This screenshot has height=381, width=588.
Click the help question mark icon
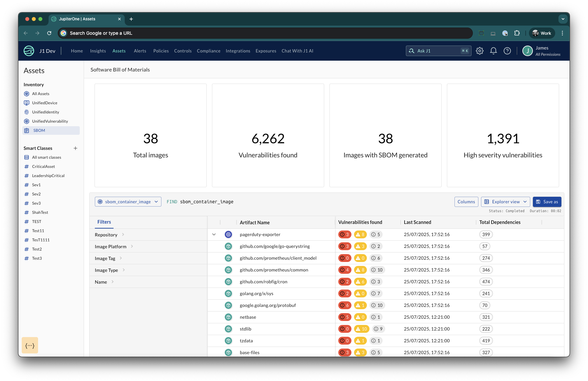tap(507, 51)
